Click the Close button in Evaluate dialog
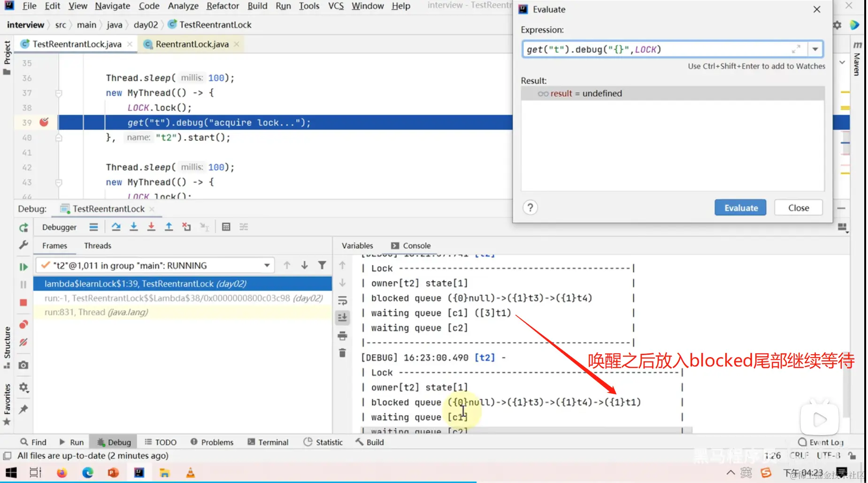This screenshot has width=868, height=483. point(799,208)
